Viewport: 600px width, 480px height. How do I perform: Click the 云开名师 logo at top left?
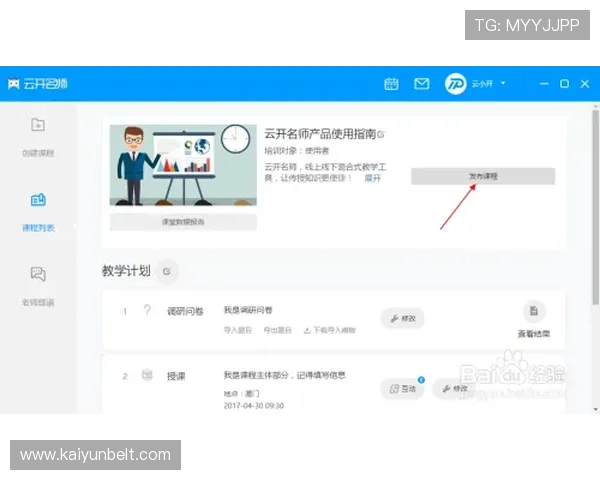38,83
